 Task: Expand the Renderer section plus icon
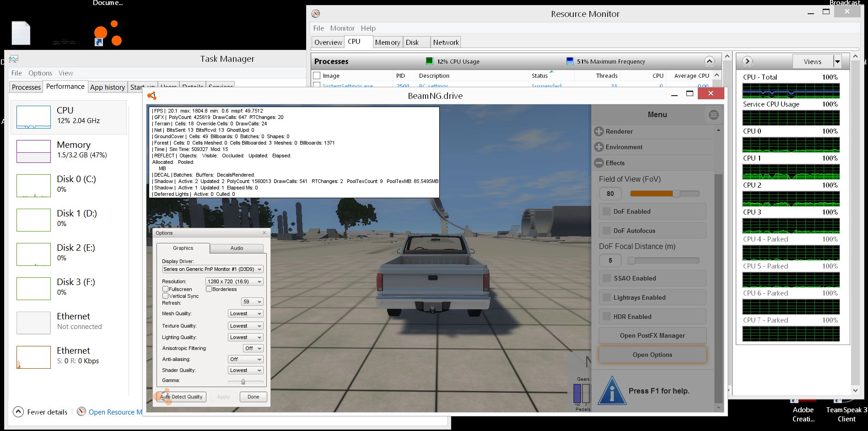tap(598, 131)
